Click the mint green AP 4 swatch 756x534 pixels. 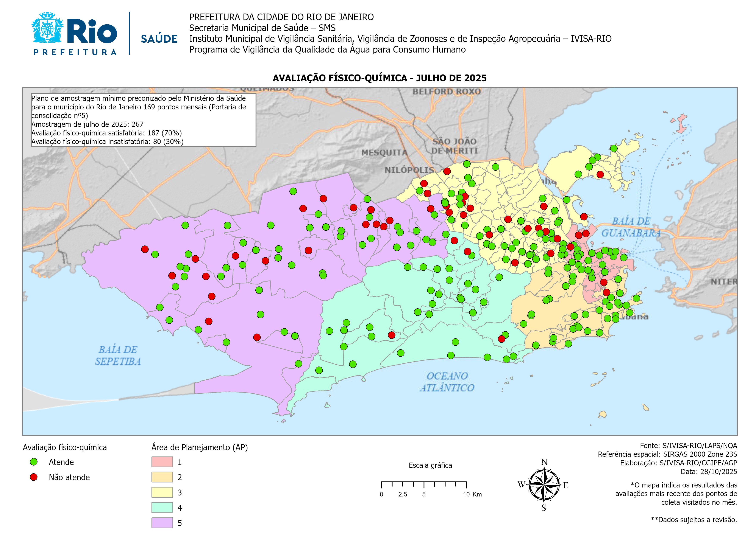coord(162,507)
